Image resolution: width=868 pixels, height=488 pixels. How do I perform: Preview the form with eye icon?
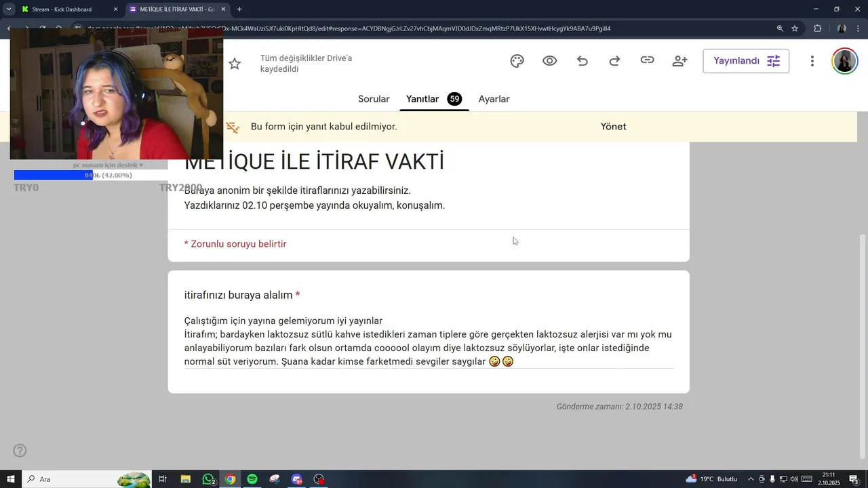point(550,61)
